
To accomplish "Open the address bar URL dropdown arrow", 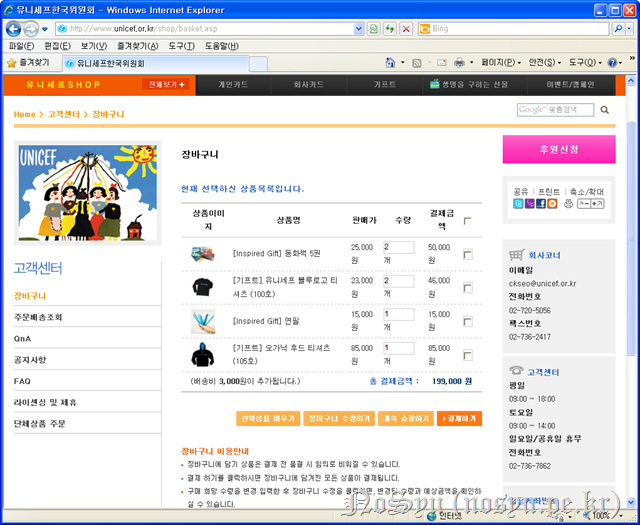I will click(360, 29).
